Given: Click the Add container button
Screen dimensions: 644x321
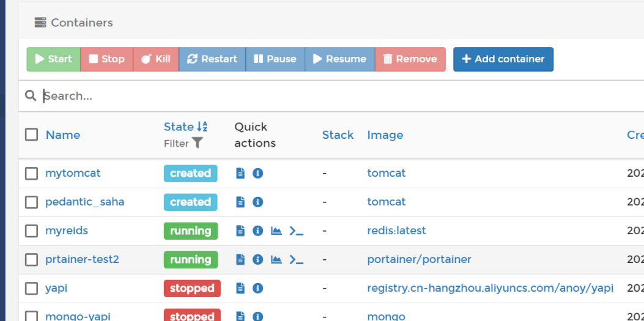Looking at the screenshot, I should point(503,59).
